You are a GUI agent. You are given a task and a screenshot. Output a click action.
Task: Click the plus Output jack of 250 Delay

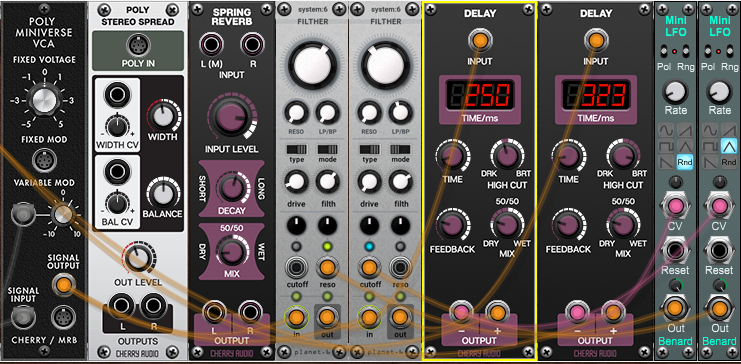pos(497,312)
